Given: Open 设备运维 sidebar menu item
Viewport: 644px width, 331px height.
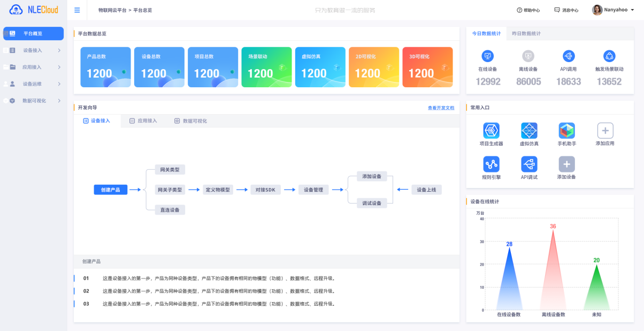Looking at the screenshot, I should [33, 84].
